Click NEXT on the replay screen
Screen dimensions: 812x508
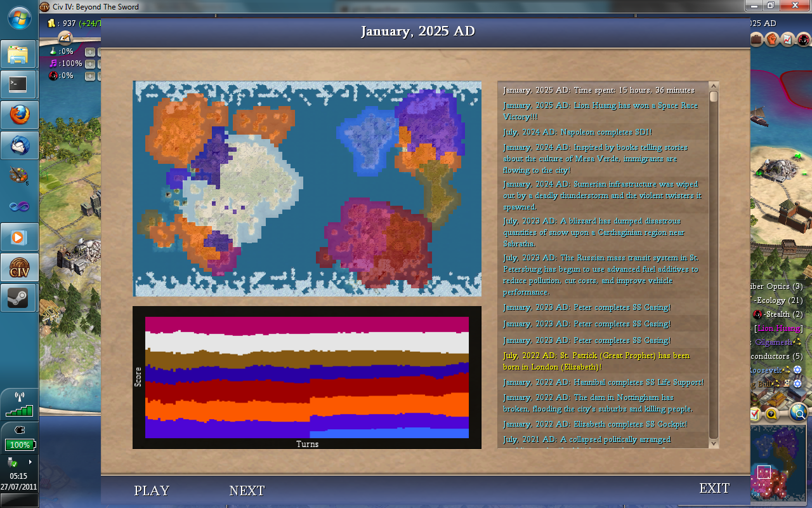(x=247, y=490)
